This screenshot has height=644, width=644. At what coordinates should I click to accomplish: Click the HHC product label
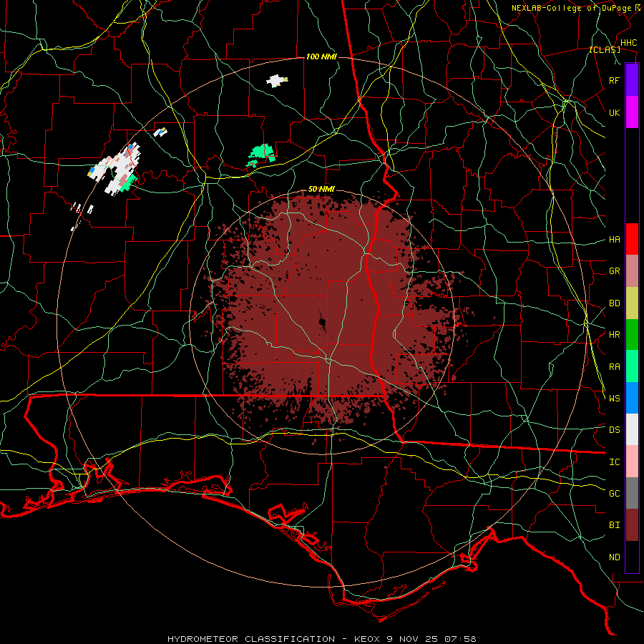[x=629, y=43]
